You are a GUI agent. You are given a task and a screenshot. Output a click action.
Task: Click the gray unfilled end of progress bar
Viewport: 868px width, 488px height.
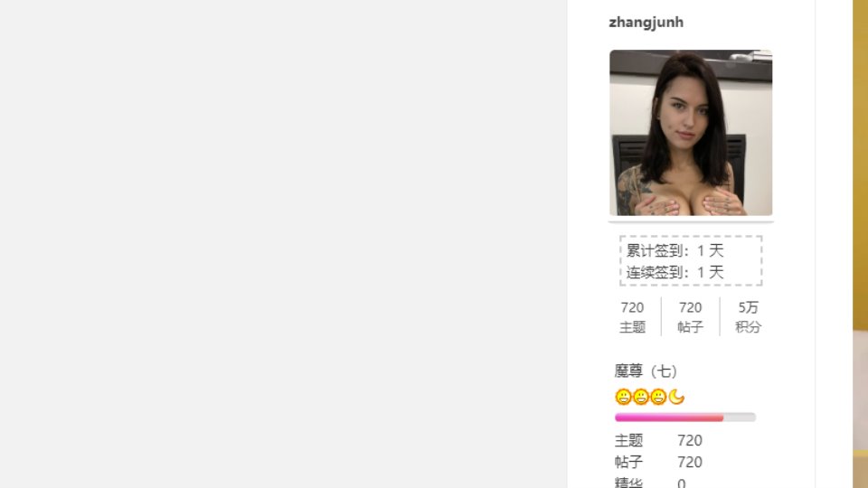[740, 418]
